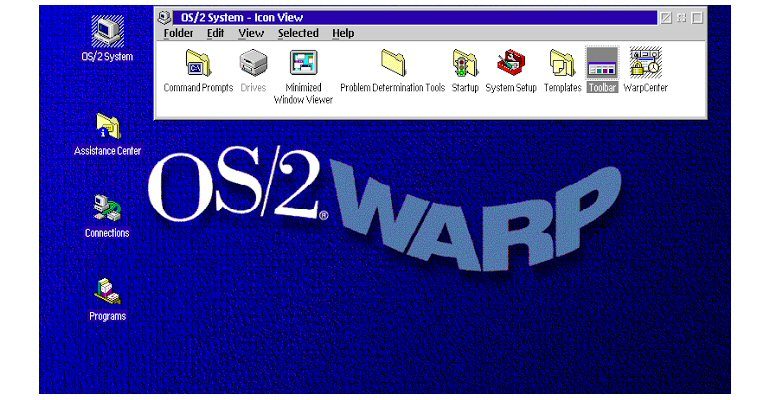Open the Programs desktop folder
The height and width of the screenshot is (400, 770).
(107, 292)
